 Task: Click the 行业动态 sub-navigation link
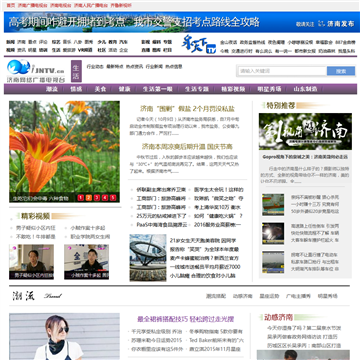pyautogui.click(x=95, y=67)
